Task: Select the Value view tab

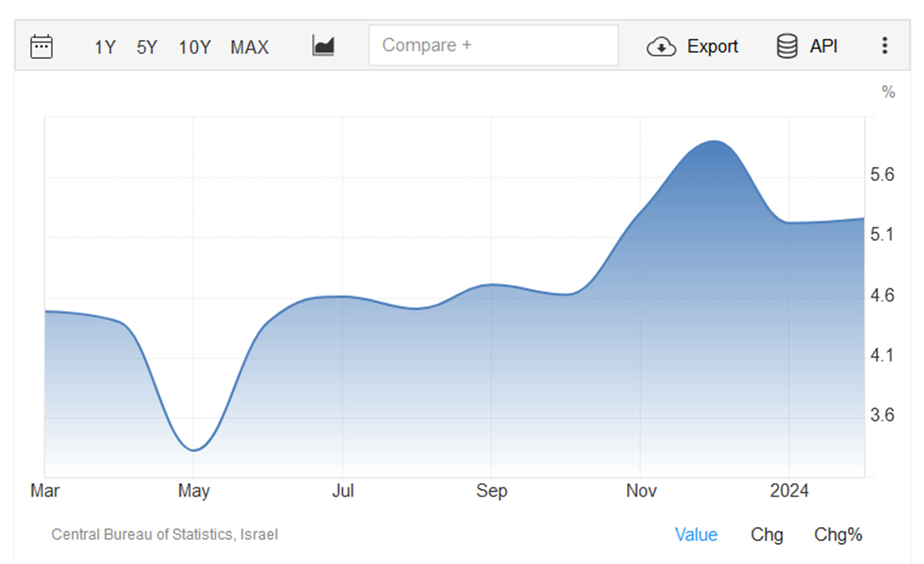Action: click(x=696, y=535)
